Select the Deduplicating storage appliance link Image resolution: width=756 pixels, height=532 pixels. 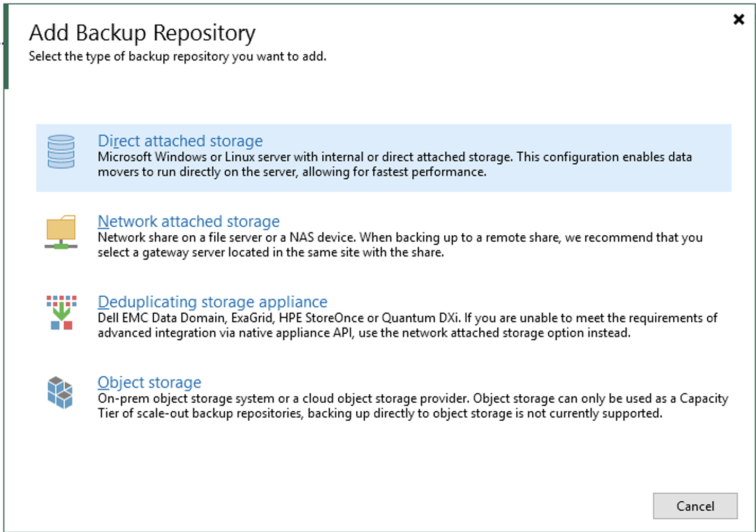[x=213, y=302]
